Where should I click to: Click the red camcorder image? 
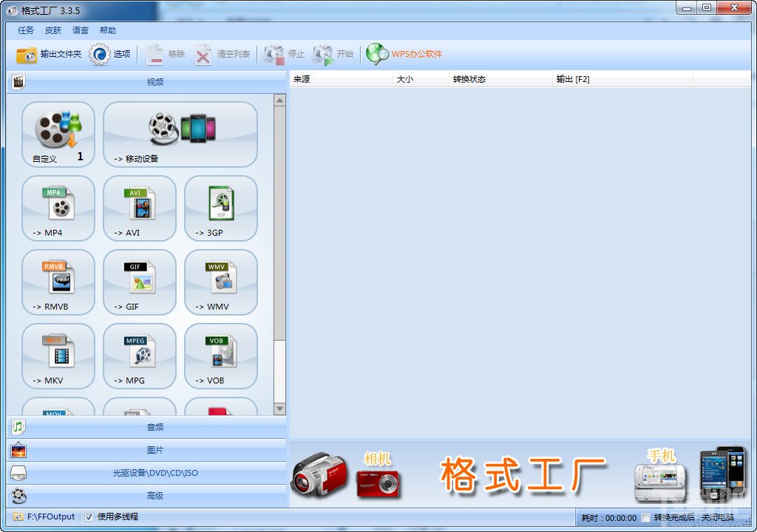coord(319,477)
